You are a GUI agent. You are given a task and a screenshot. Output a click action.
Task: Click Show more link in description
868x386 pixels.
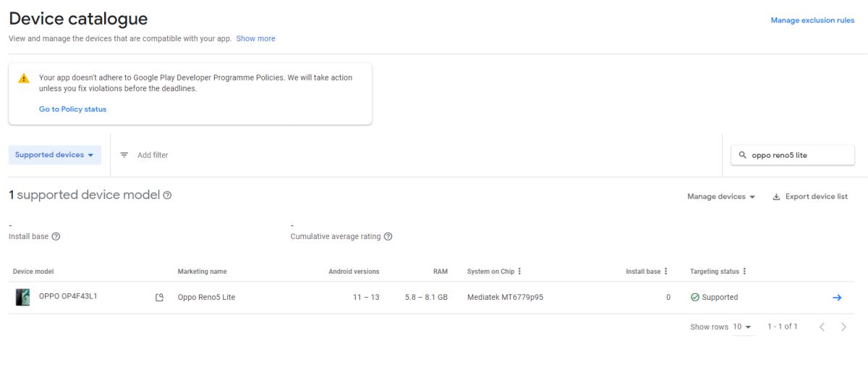click(x=255, y=38)
